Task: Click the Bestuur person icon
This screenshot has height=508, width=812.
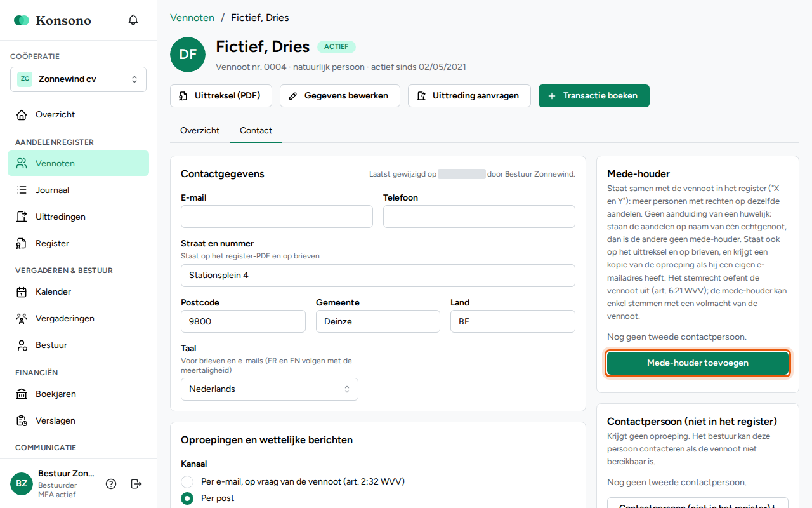Action: click(22, 345)
